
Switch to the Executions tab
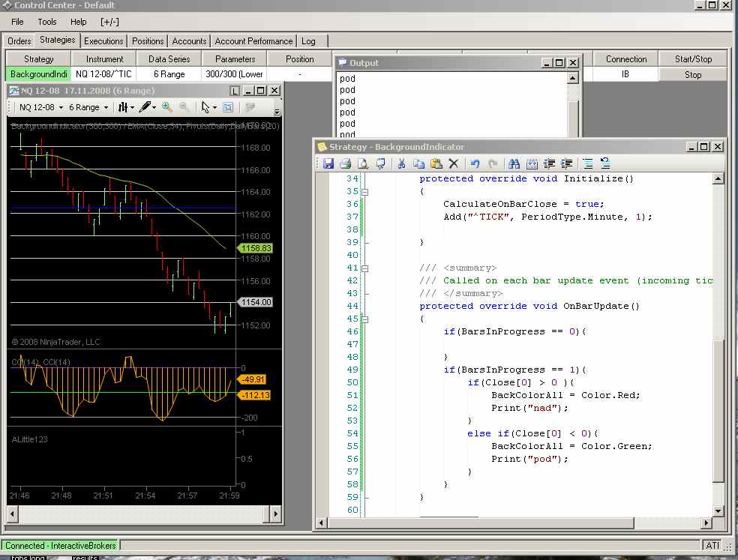(103, 41)
